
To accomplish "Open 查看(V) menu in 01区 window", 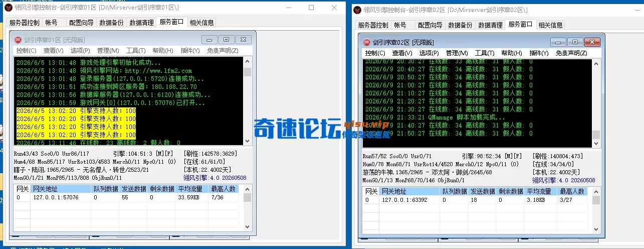I will (x=53, y=51).
